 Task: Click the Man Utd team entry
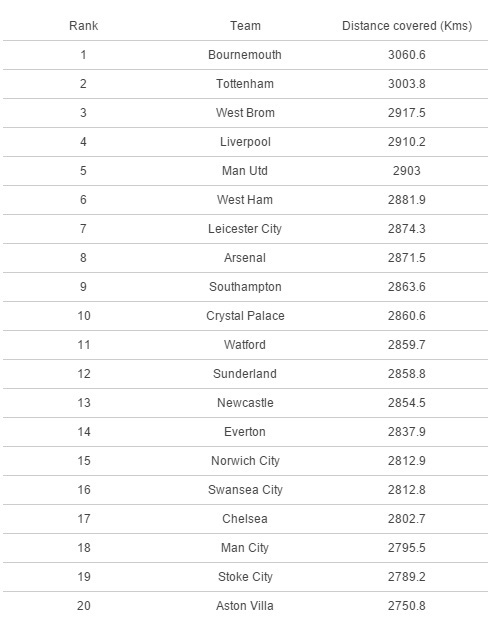245,171
